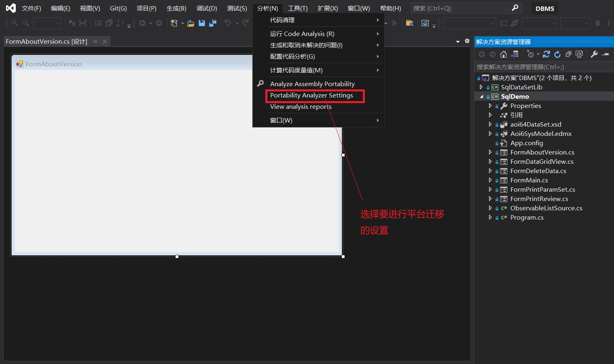Viewport: 614px width, 364px height.
Task: Click the Start Window home icon in toolbar
Action: click(x=425, y=23)
